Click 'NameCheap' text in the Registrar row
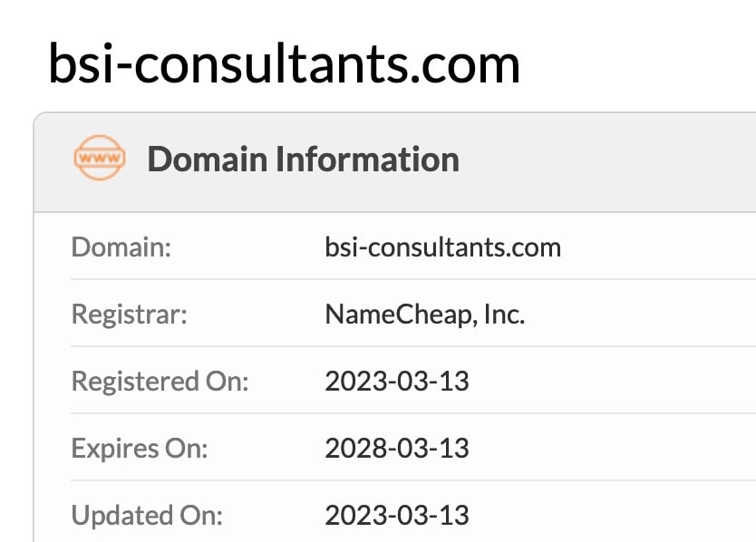 396,314
